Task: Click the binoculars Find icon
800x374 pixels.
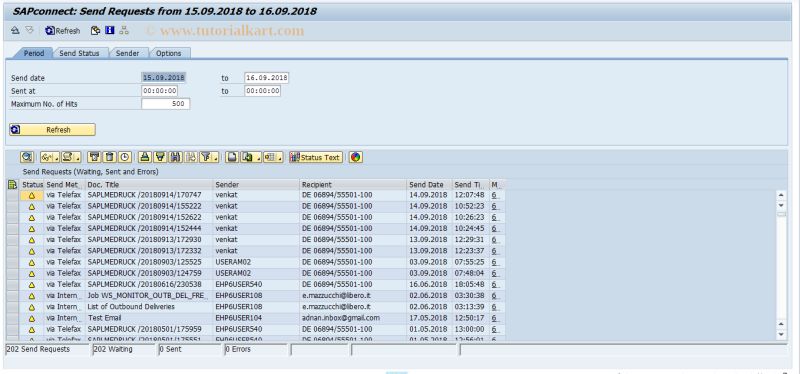Action: [176, 157]
